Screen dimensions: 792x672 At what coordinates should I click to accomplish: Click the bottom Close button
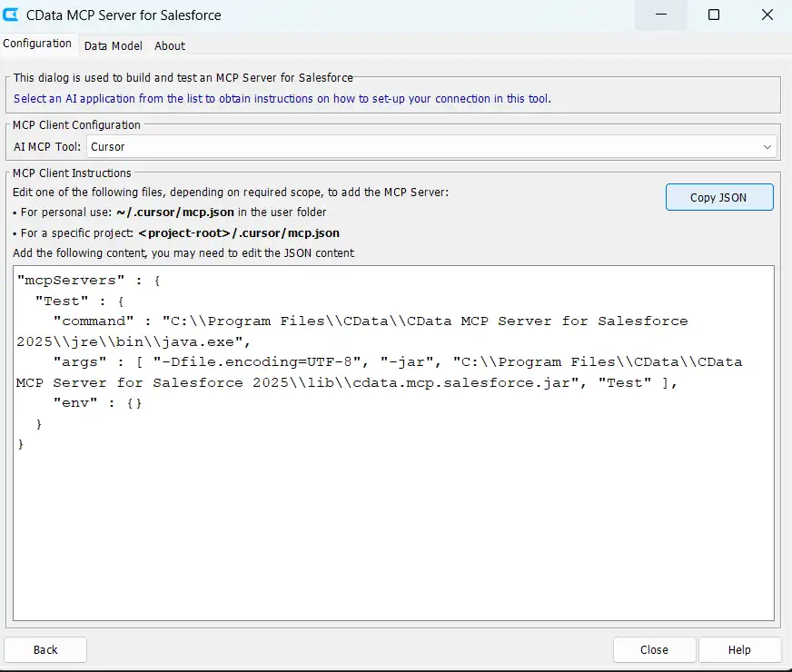click(x=654, y=649)
